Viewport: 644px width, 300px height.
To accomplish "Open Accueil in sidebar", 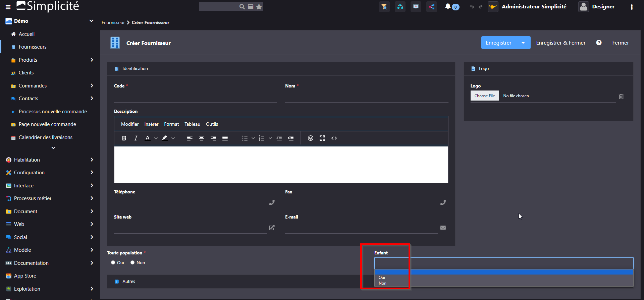I will click(x=26, y=34).
